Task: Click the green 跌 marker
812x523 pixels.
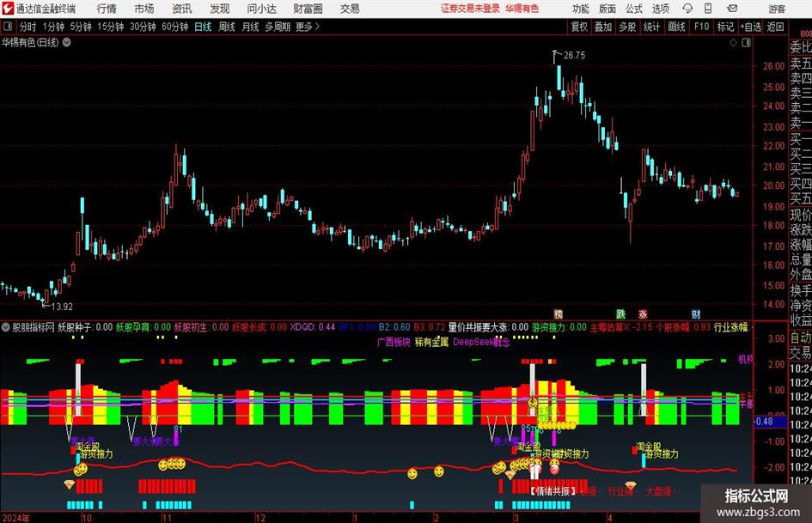Action: (x=621, y=314)
